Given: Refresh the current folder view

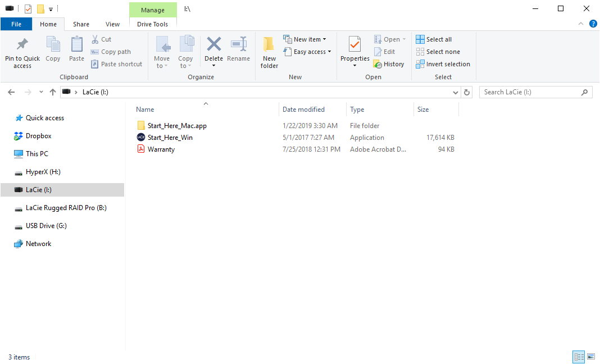Looking at the screenshot, I should coord(466,92).
